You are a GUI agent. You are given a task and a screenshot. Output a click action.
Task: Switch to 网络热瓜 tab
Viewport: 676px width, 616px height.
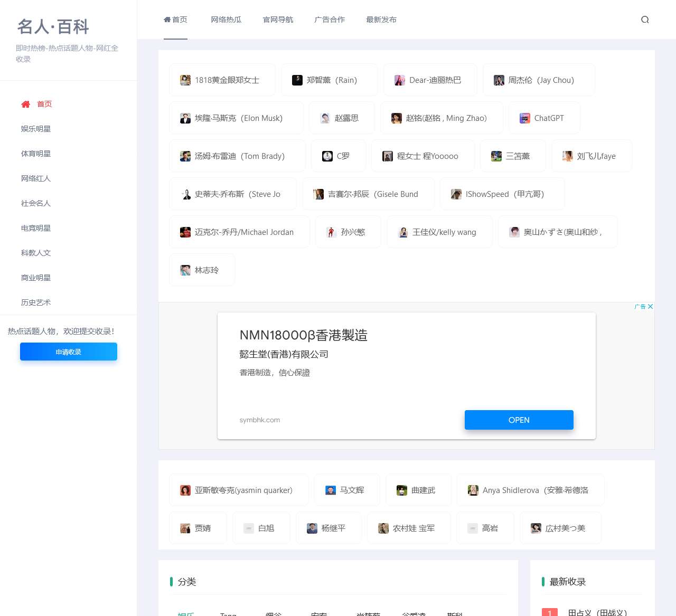(226, 20)
